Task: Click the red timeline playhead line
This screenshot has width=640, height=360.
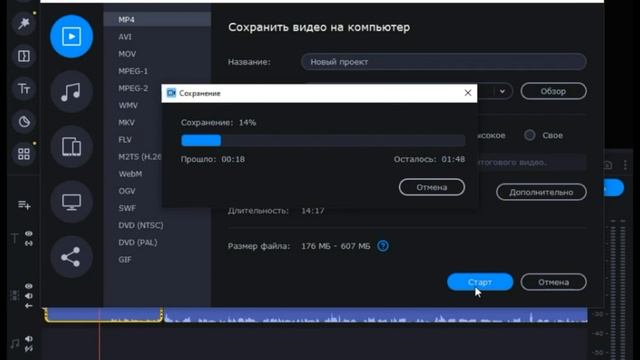Action: 99,334
